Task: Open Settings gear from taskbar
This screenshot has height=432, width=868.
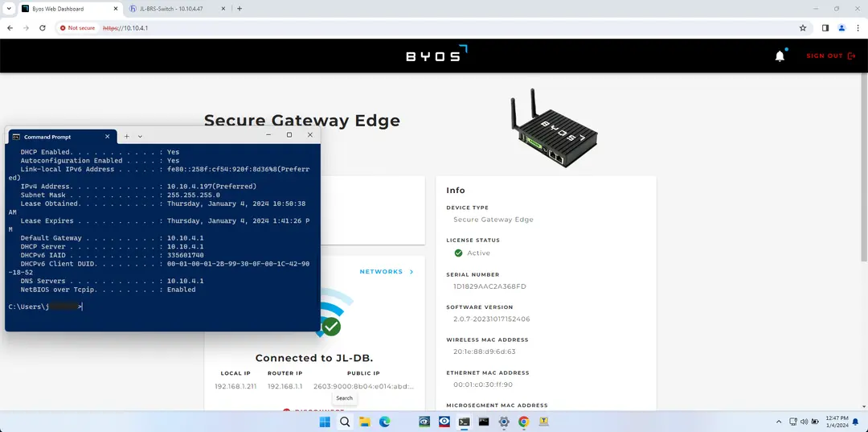Action: coord(504,422)
